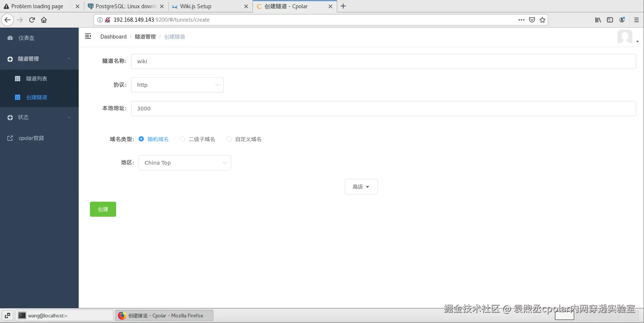Switch to the PostgreSQL Linux downloads tab
The width and height of the screenshot is (644, 323).
click(126, 6)
